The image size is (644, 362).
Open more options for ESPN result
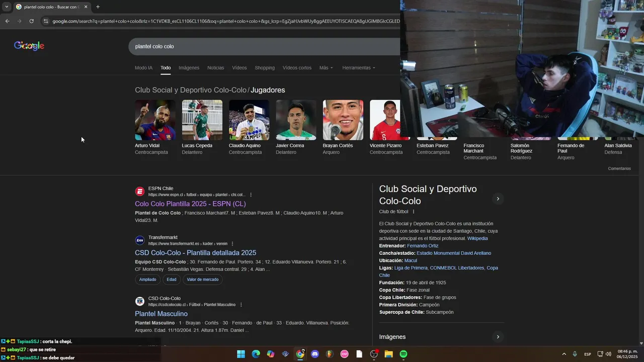tap(251, 195)
